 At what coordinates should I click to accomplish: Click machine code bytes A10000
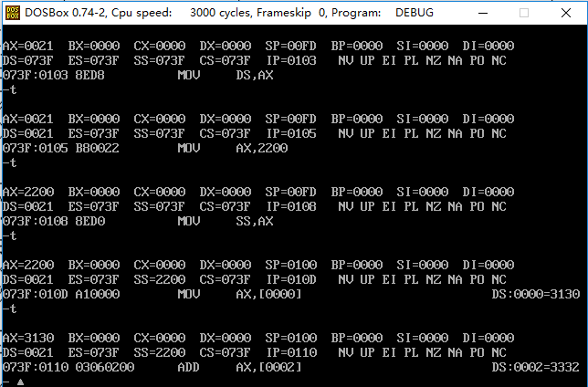click(x=97, y=294)
